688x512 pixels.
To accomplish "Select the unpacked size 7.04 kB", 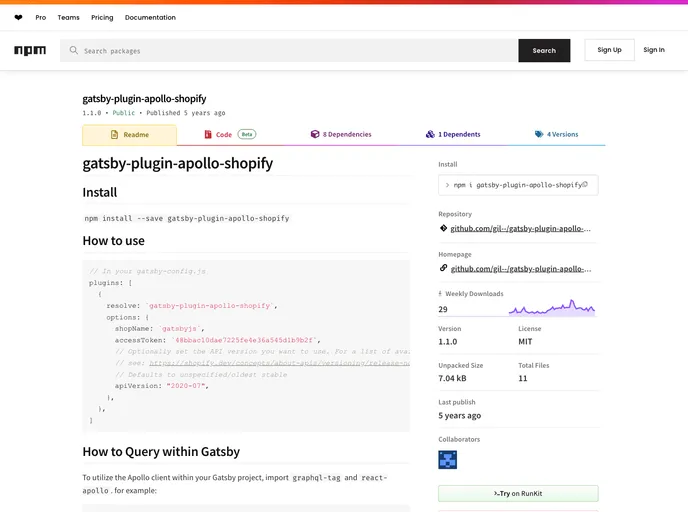I will (452, 378).
